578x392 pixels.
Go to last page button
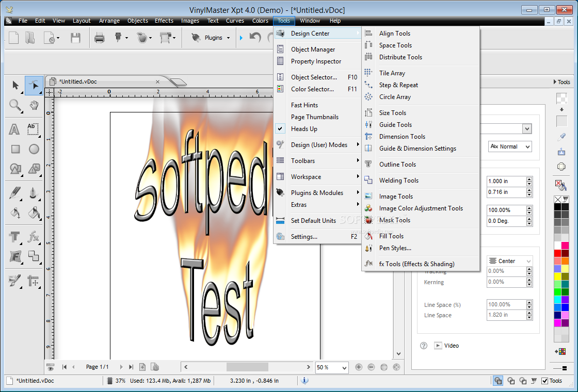click(x=131, y=367)
